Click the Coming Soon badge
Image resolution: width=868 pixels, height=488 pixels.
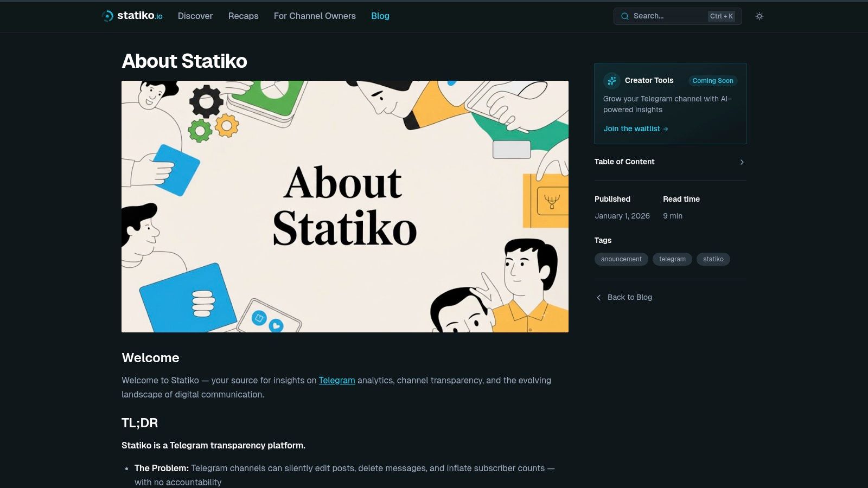[713, 81]
